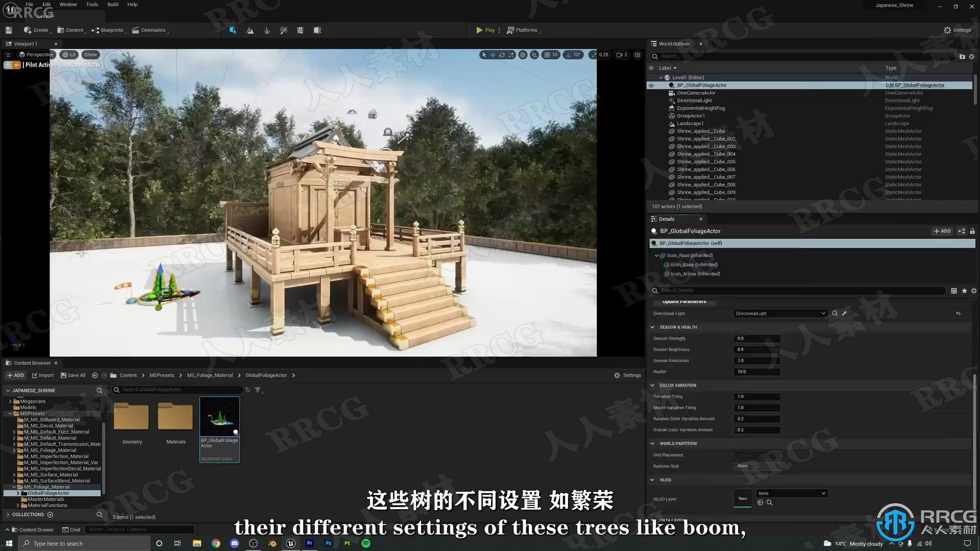Image resolution: width=980 pixels, height=551 pixels.
Task: Reset Directional Light to default arrow
Action: click(958, 313)
